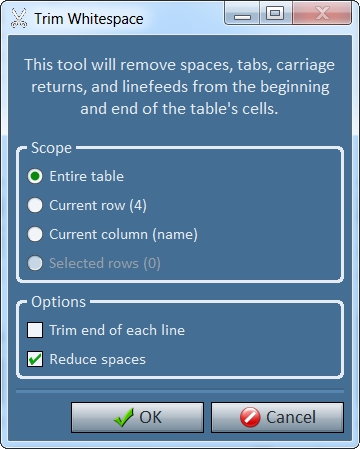Dismiss the dialog using Cancel button
The height and width of the screenshot is (449, 360).
point(277,417)
